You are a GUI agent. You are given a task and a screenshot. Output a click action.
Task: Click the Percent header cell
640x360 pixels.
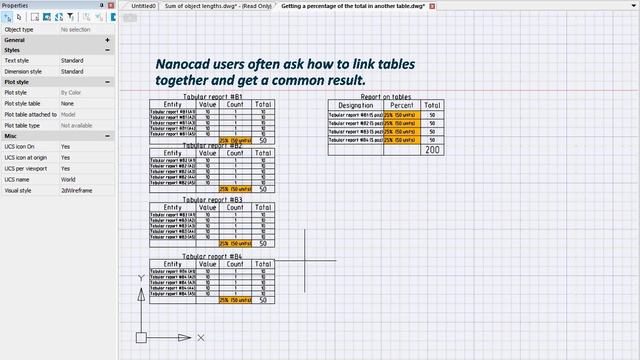pos(402,105)
